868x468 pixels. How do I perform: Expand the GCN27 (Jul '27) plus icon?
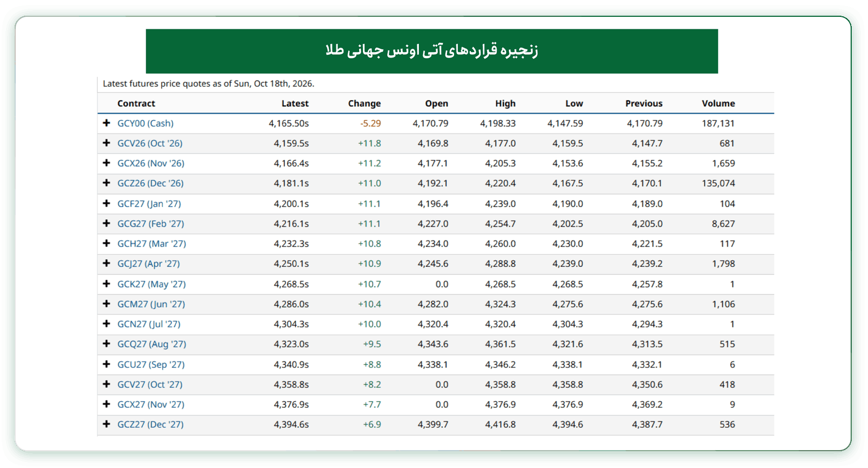106,324
